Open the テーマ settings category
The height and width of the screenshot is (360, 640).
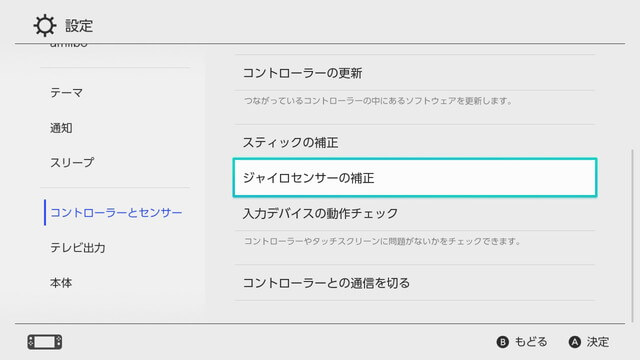click(x=67, y=93)
